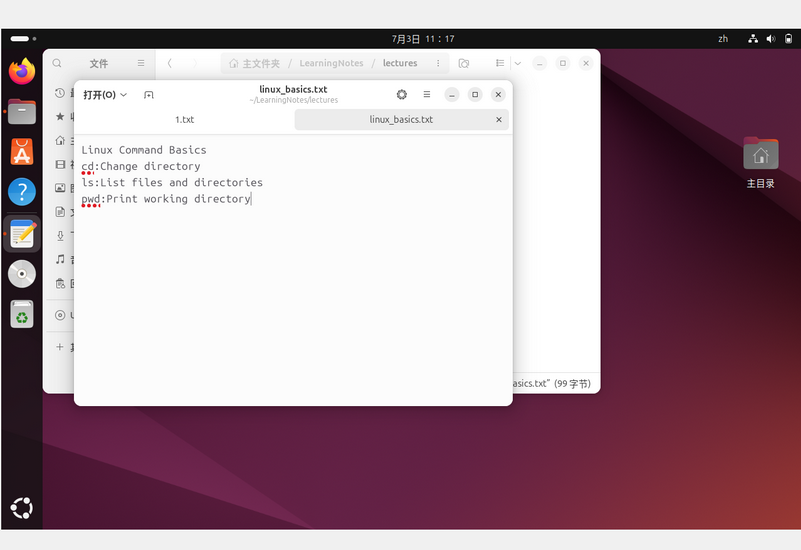The height and width of the screenshot is (550, 801).
Task: Click the Recent clock icon in sidebar
Action: 60,93
